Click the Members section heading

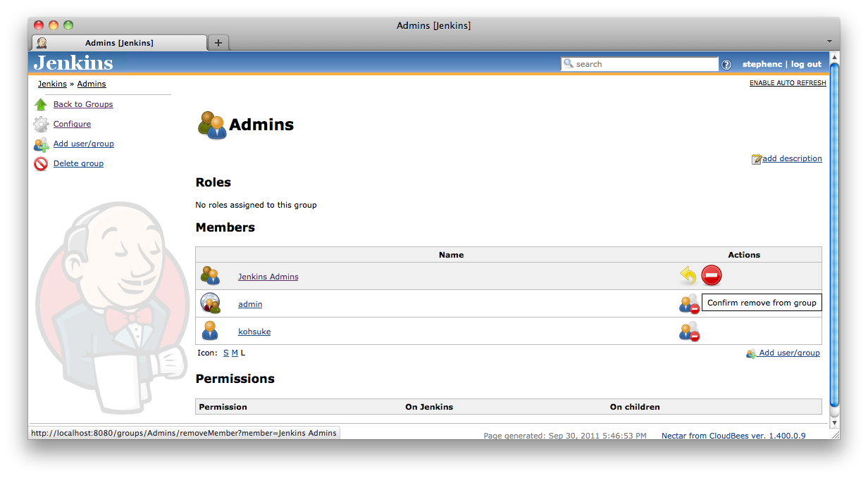pyautogui.click(x=225, y=227)
